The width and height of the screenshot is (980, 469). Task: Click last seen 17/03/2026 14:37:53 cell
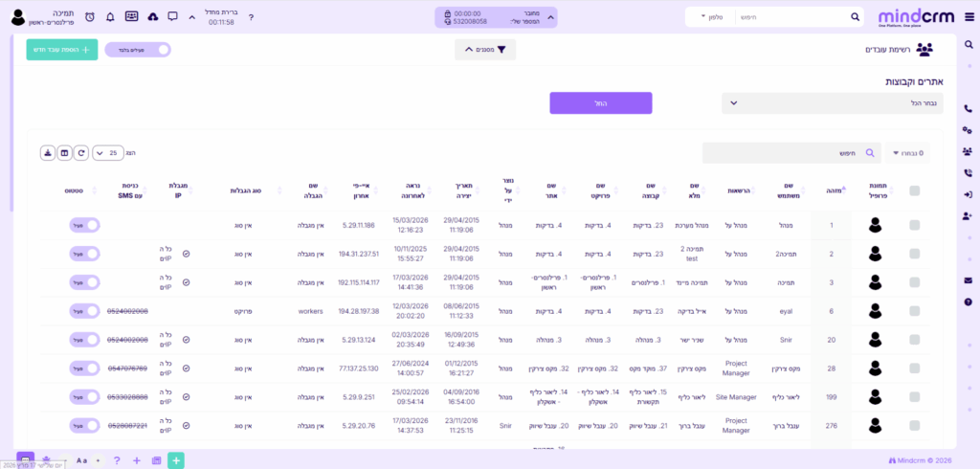click(x=410, y=426)
